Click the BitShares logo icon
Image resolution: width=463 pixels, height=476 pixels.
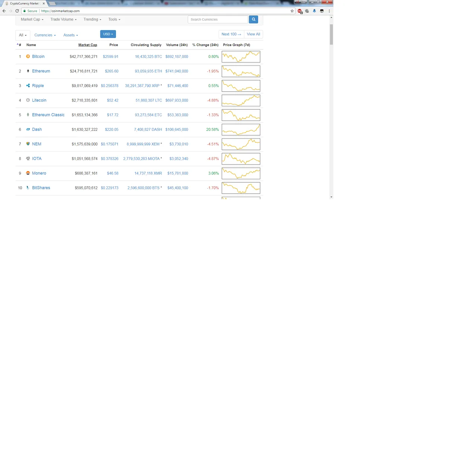tap(28, 187)
